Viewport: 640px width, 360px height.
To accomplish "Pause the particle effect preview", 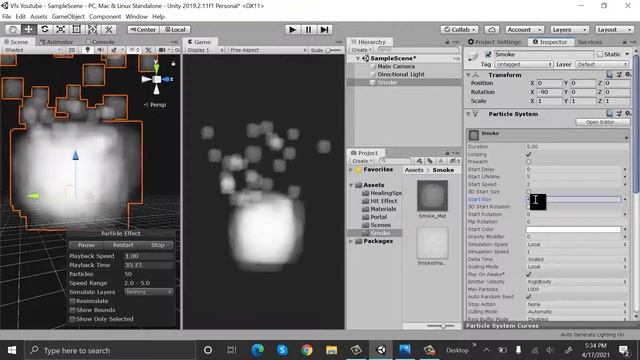I will [86, 245].
